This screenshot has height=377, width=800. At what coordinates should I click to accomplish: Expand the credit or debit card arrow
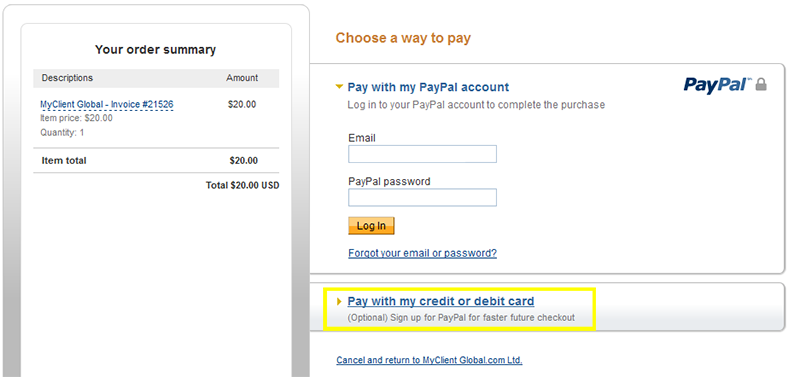click(340, 302)
